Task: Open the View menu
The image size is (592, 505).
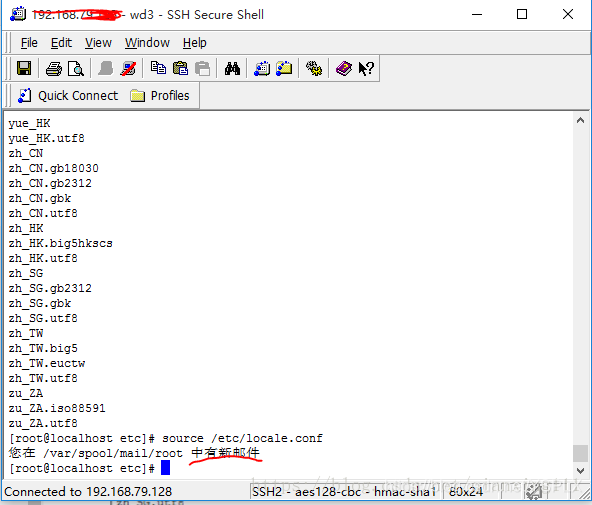Action: (x=98, y=43)
